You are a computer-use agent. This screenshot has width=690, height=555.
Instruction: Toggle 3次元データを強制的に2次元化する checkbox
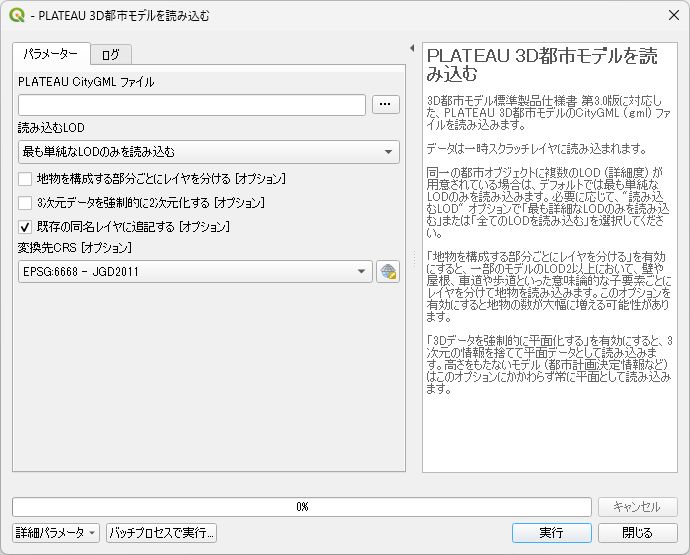25,203
